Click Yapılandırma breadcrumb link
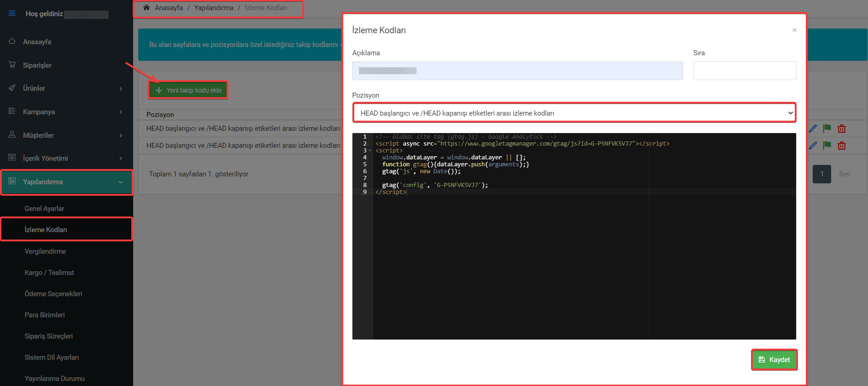Image resolution: width=868 pixels, height=386 pixels. coord(214,8)
